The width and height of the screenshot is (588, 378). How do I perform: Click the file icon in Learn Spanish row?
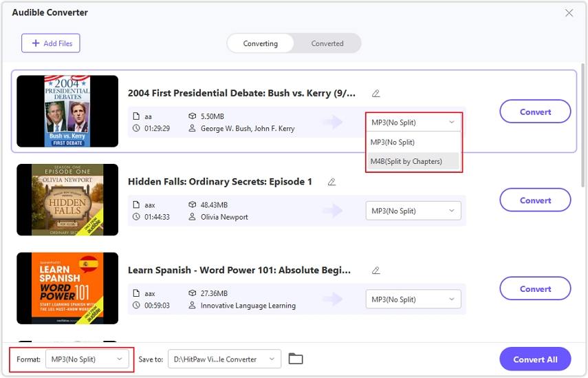click(x=136, y=293)
